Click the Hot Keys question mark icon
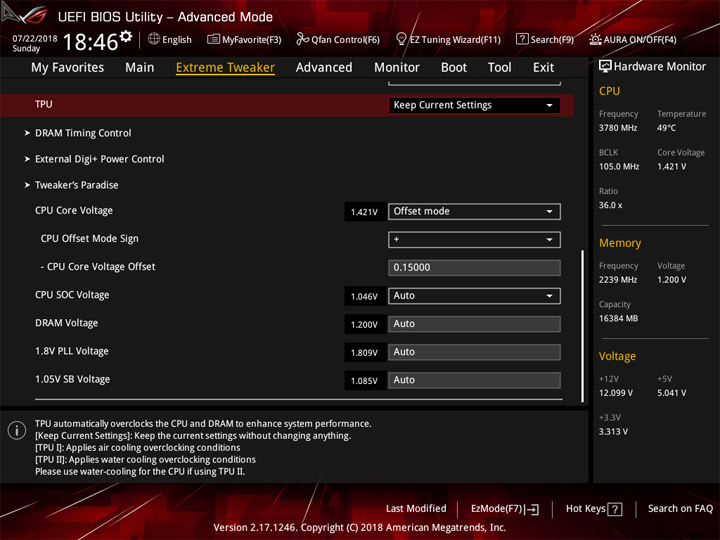720x540 pixels. point(614,509)
